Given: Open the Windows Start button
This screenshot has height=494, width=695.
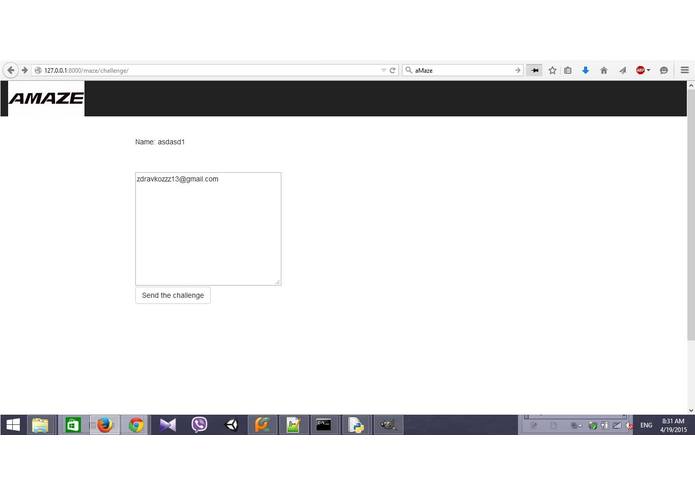Looking at the screenshot, I should pos(13,425).
